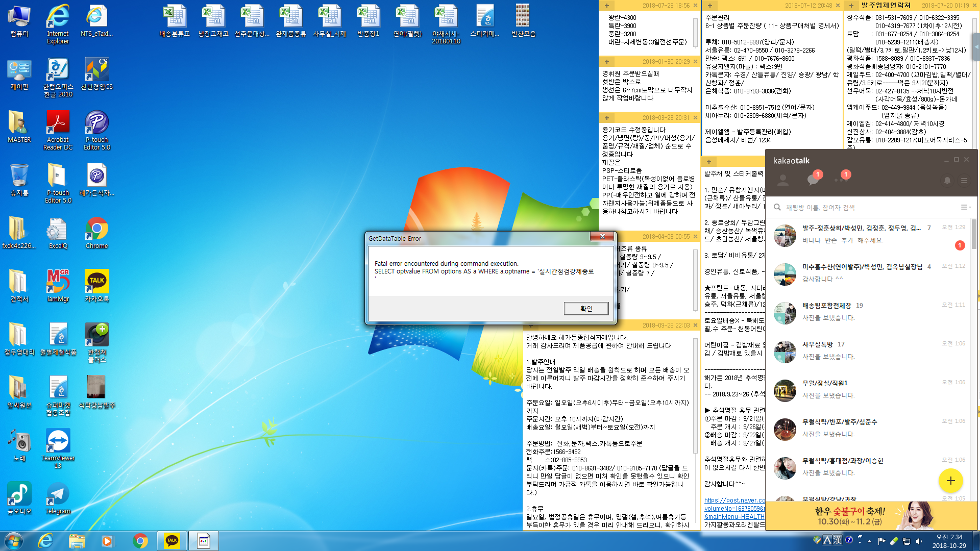Open the 카카오톡 desktop shortcut
Screen dimensions: 980x551
(96, 286)
